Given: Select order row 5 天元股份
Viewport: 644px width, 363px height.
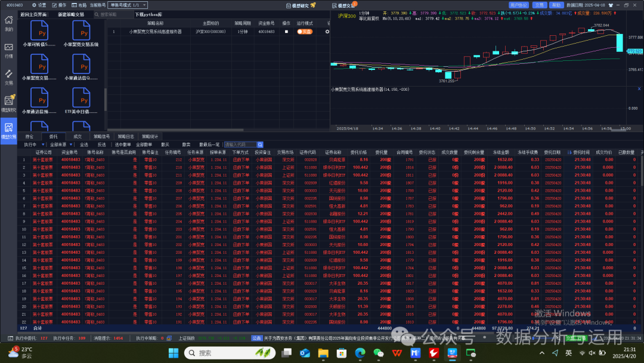Looking at the screenshot, I should [x=329, y=190].
